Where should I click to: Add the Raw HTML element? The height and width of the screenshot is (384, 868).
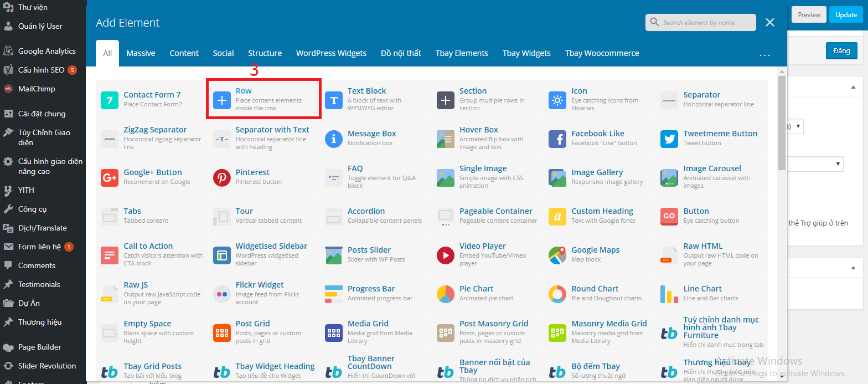[711, 254]
